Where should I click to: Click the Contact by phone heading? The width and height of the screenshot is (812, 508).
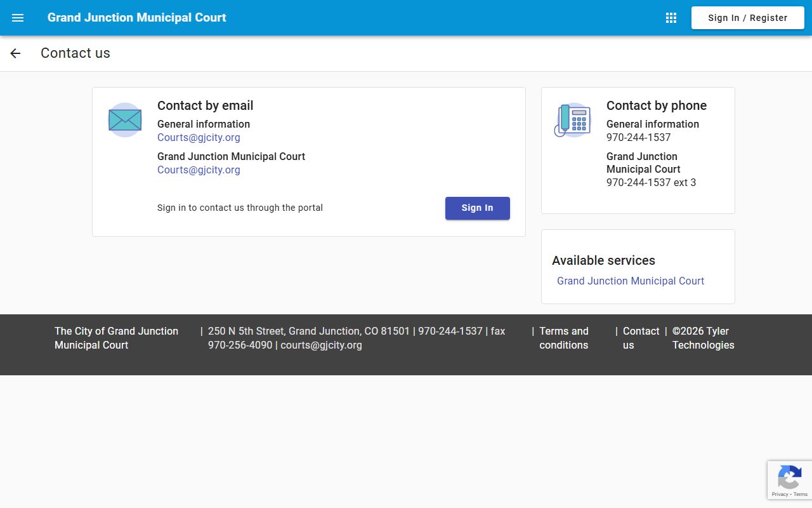click(x=657, y=105)
